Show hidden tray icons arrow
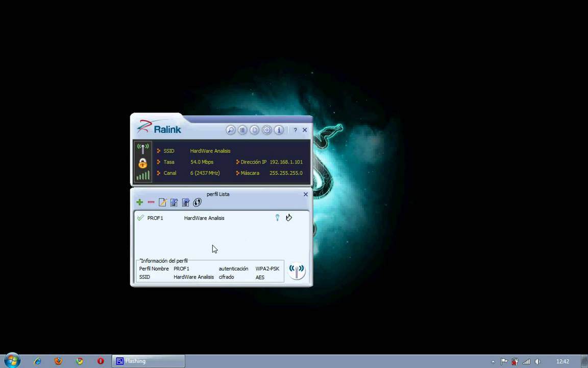 [493, 362]
